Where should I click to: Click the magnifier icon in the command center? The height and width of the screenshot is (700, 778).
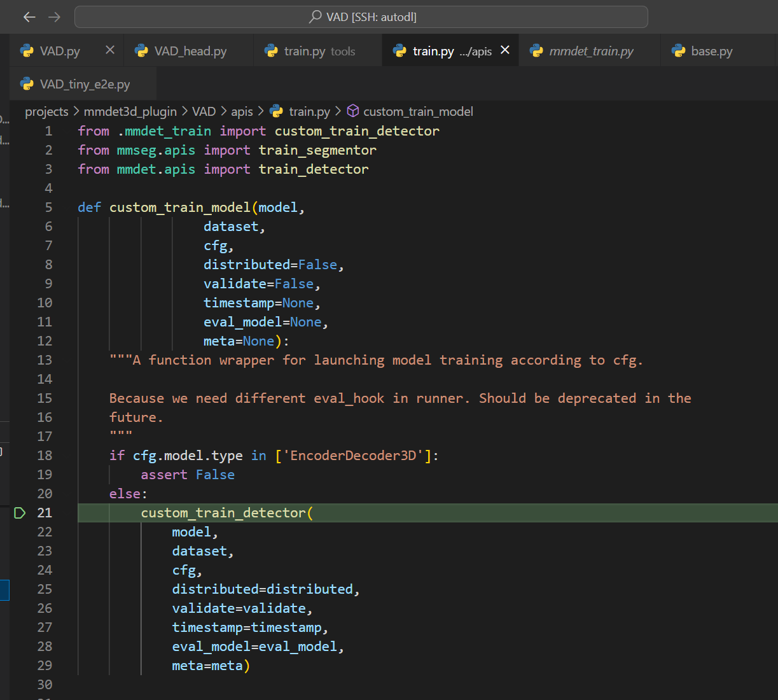point(315,17)
